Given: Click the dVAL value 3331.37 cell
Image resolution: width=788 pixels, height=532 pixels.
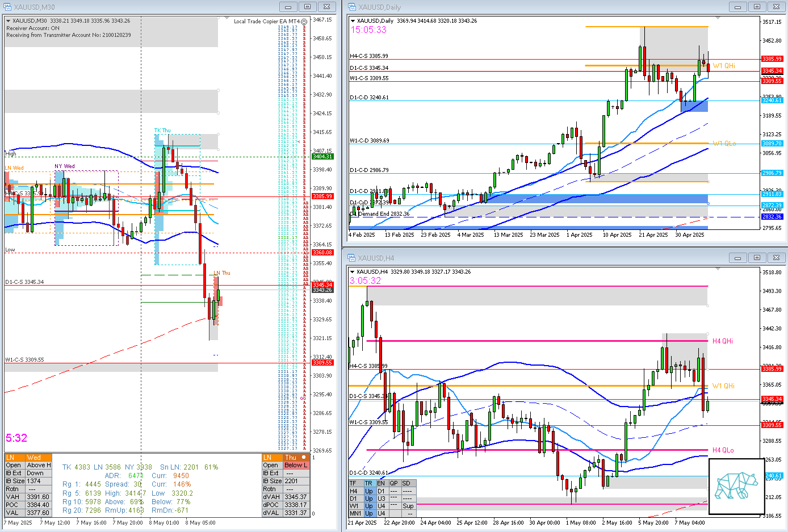Looking at the screenshot, I should pos(296,513).
